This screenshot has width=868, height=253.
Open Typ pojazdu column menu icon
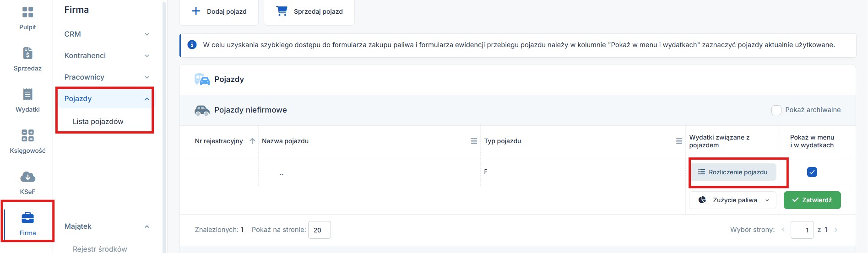[679, 141]
